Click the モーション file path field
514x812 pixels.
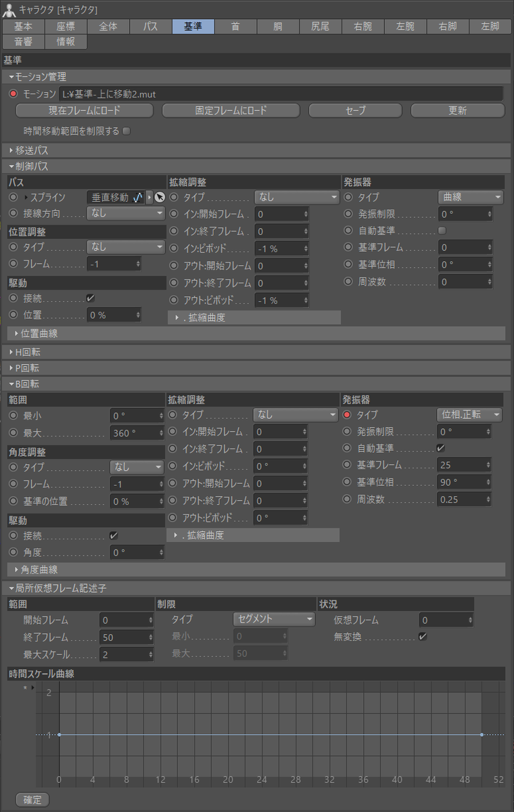281,94
